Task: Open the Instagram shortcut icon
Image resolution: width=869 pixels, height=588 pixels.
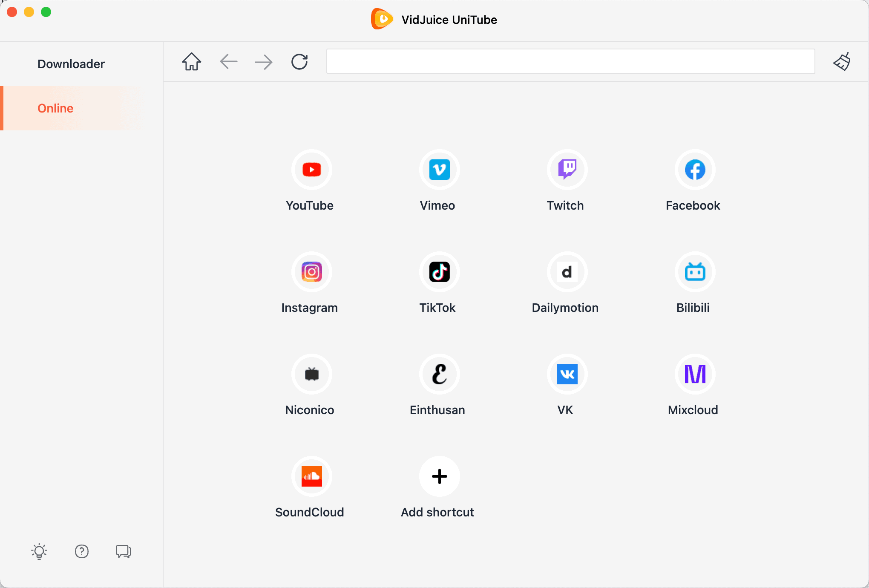Action: click(x=311, y=272)
